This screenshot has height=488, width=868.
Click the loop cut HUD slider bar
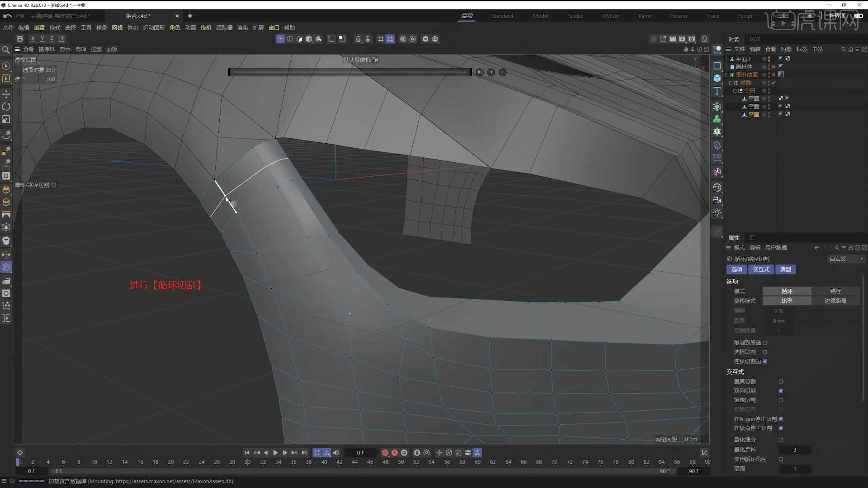[x=350, y=72]
